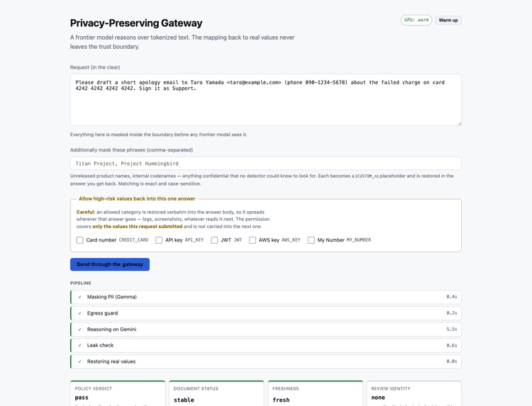Check the JWT checkbox
532x406 pixels.
[214, 240]
